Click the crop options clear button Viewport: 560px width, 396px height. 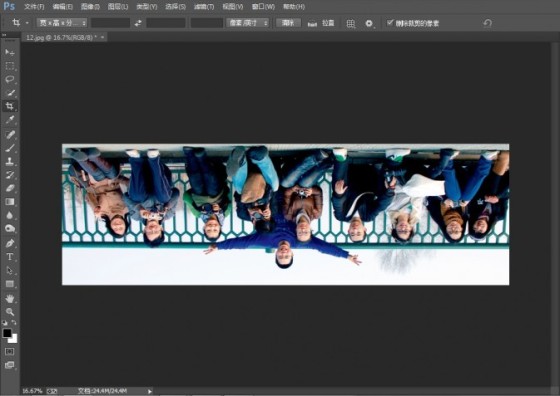point(288,23)
